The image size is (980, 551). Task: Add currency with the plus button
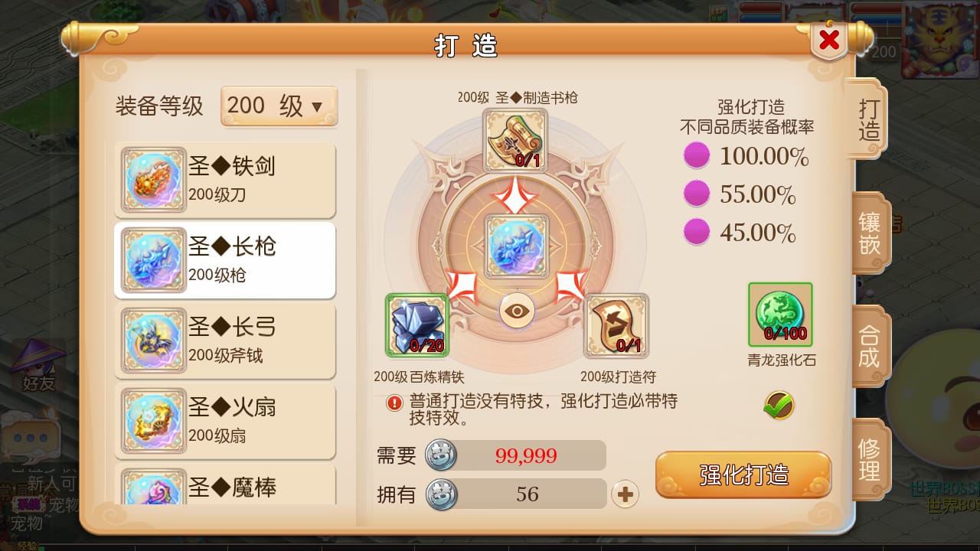pos(625,495)
